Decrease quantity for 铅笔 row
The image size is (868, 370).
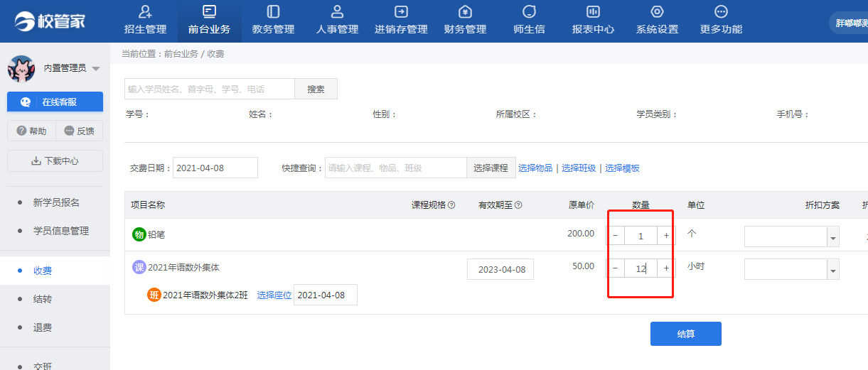(x=616, y=236)
